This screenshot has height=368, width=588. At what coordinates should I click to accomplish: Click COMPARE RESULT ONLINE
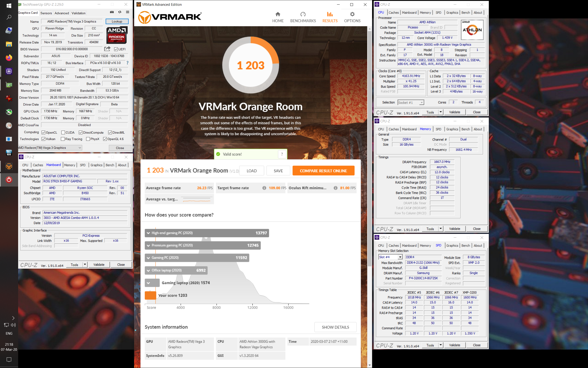click(323, 171)
